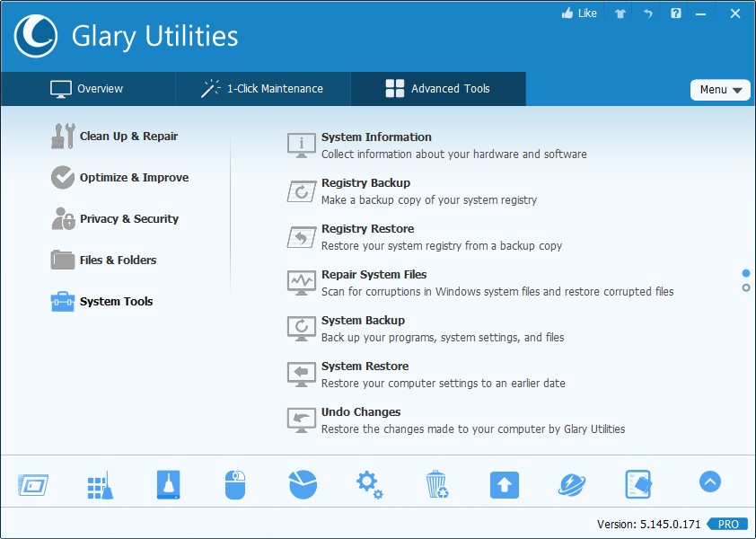
Task: Select Privacy & Security category
Action: click(115, 218)
